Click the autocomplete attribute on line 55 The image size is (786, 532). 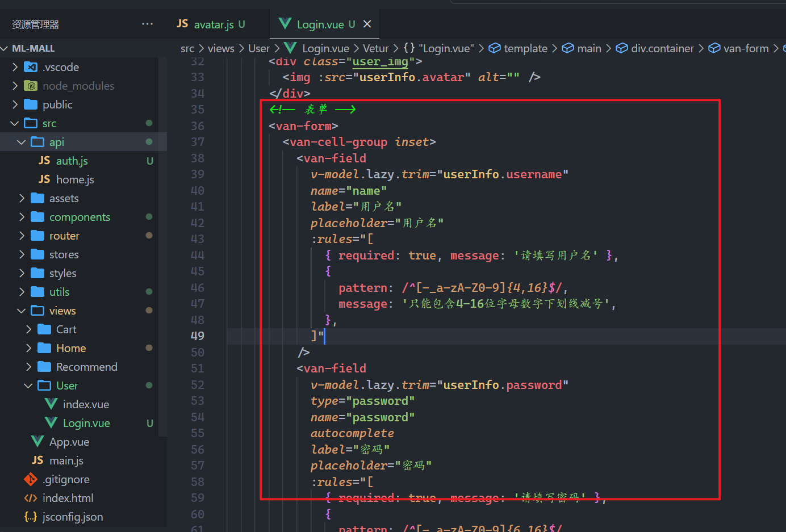coord(352,433)
